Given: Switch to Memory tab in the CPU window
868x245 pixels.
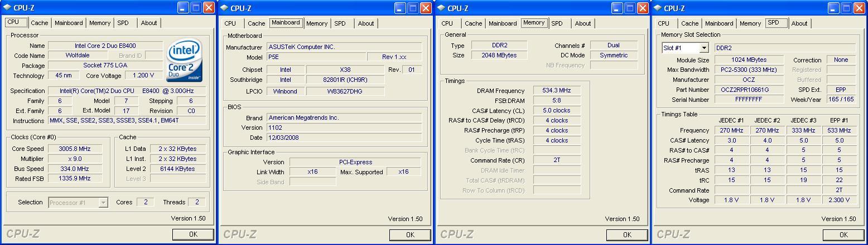Looking at the screenshot, I should [100, 23].
